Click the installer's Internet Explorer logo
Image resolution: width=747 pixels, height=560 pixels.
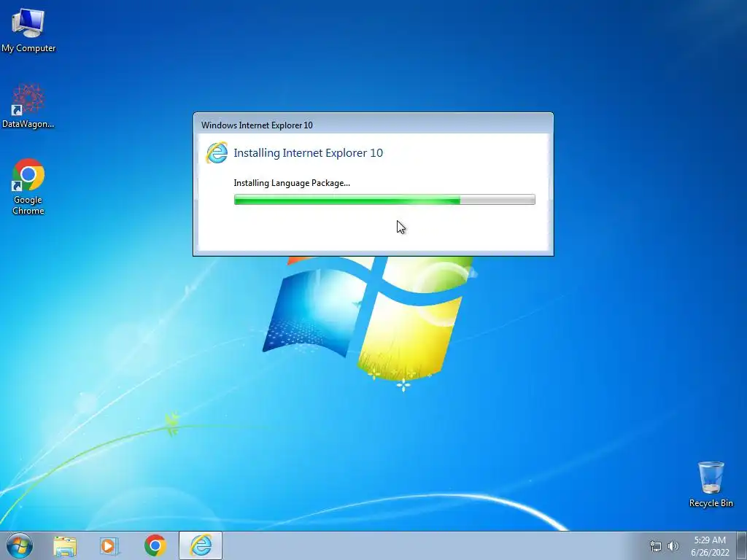[217, 153]
